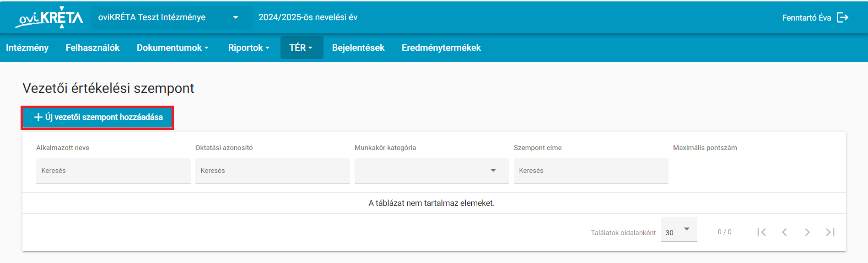Click the plus icon on the add button

pos(38,118)
